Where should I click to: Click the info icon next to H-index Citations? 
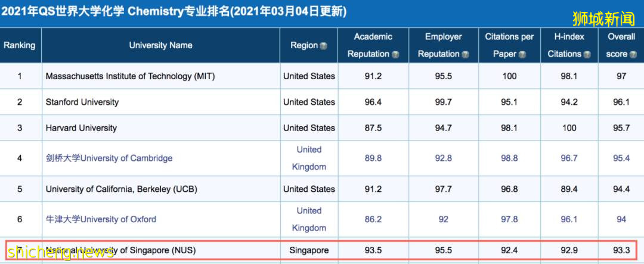tap(587, 54)
